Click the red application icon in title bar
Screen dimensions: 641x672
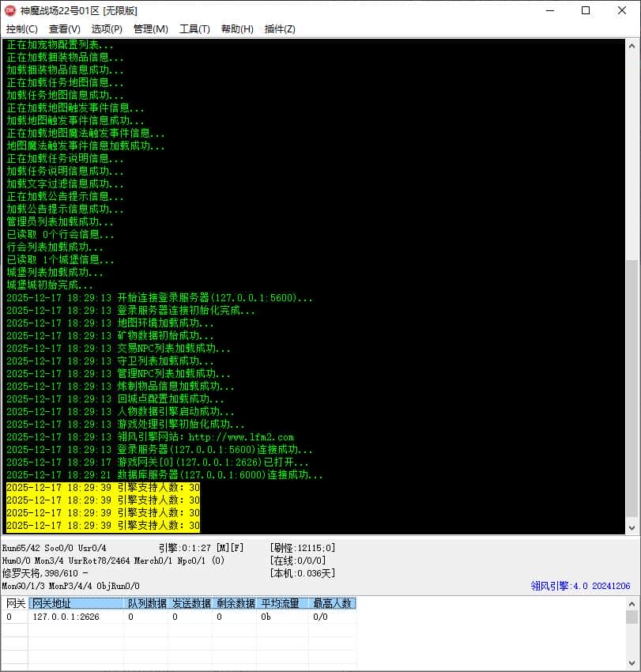pos(10,10)
